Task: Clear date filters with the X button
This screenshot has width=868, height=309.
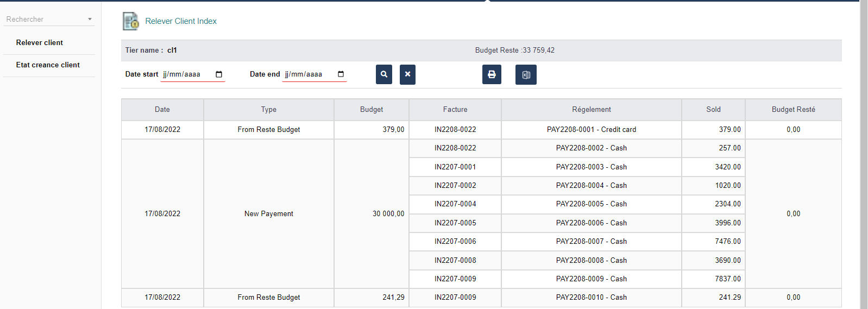Action: point(407,74)
